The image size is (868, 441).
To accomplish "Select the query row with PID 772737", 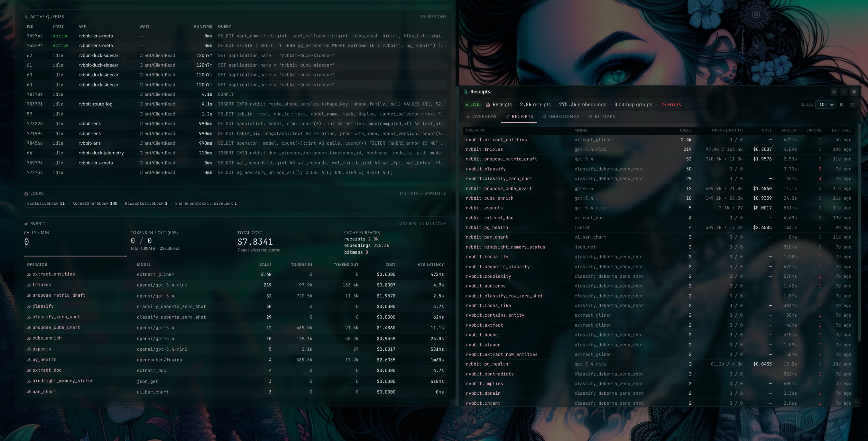I will [235, 173].
